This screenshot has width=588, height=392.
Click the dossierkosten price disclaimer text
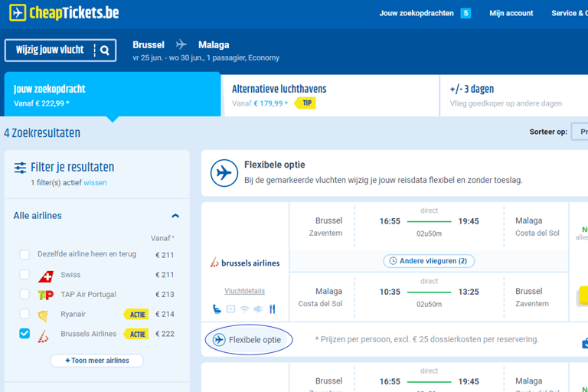point(426,339)
